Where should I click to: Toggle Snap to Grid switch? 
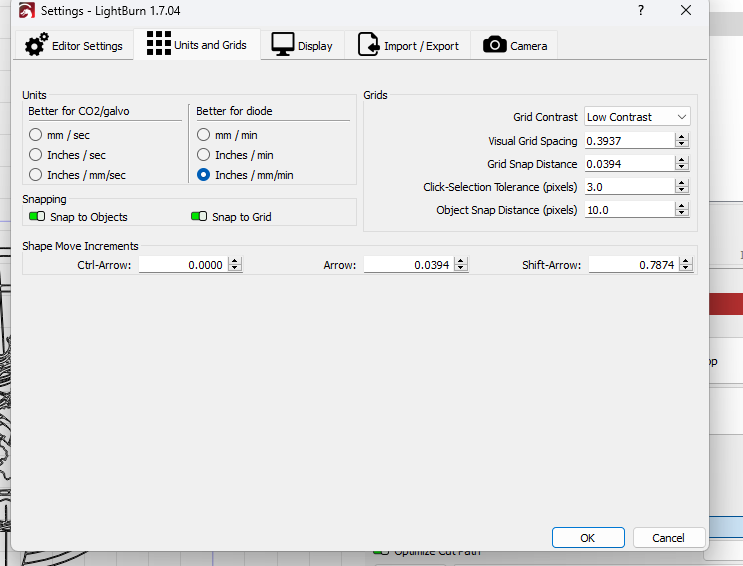click(199, 217)
